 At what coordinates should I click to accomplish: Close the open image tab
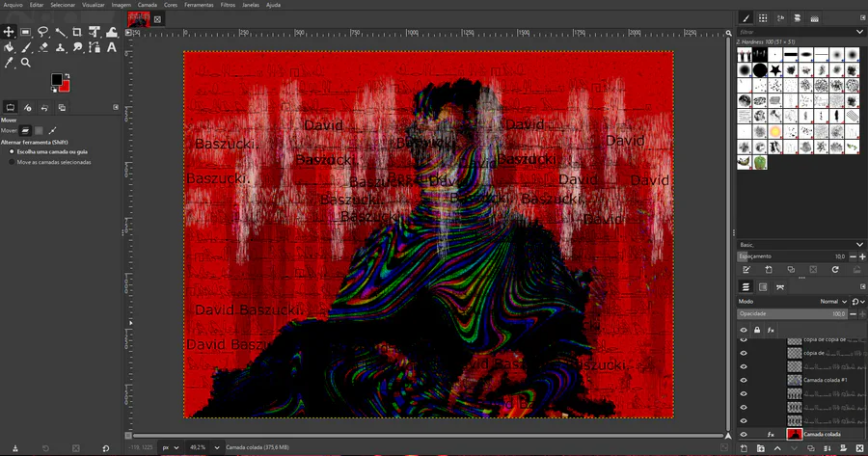[157, 19]
